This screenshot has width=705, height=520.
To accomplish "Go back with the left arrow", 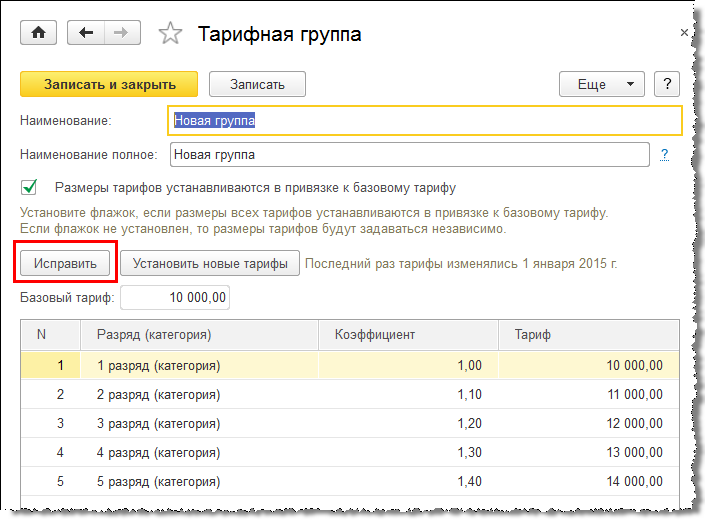I will tap(86, 33).
